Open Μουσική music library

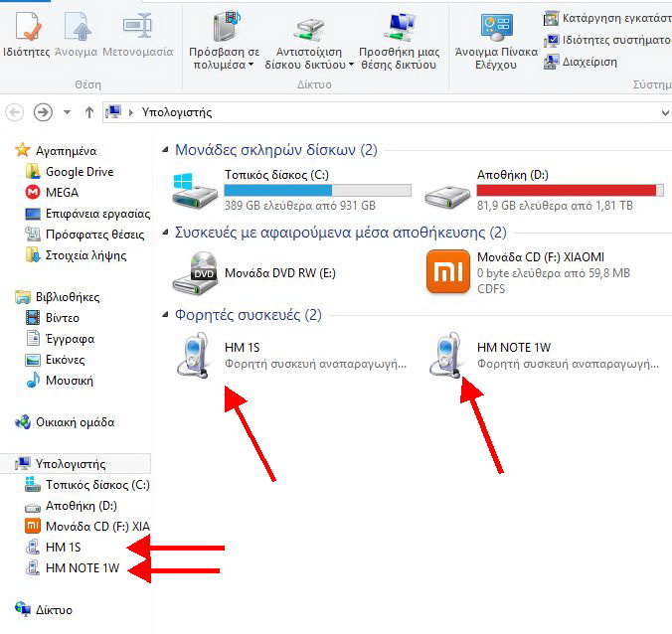click(x=59, y=381)
